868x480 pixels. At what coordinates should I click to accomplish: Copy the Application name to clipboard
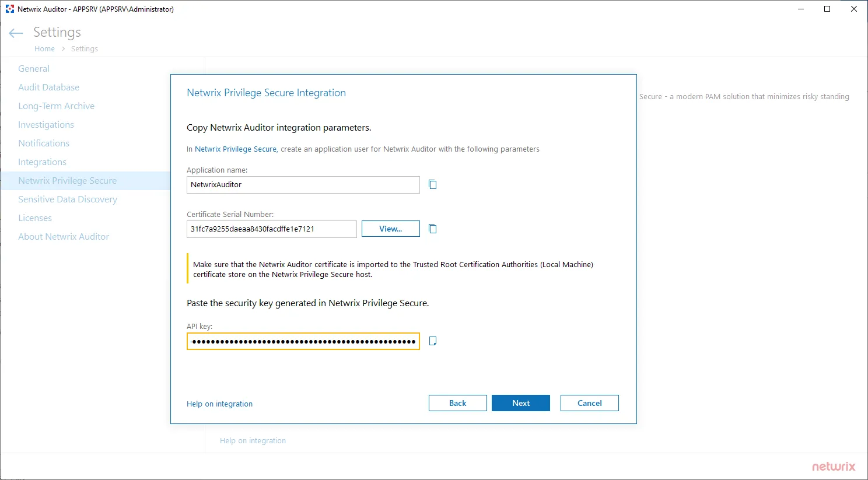[433, 184]
